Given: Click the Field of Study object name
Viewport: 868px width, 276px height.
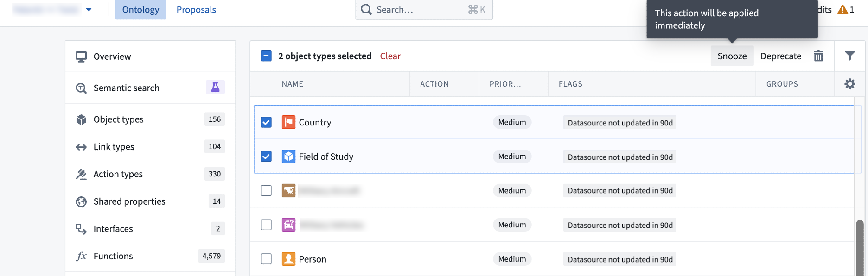Looking at the screenshot, I should coord(326,157).
